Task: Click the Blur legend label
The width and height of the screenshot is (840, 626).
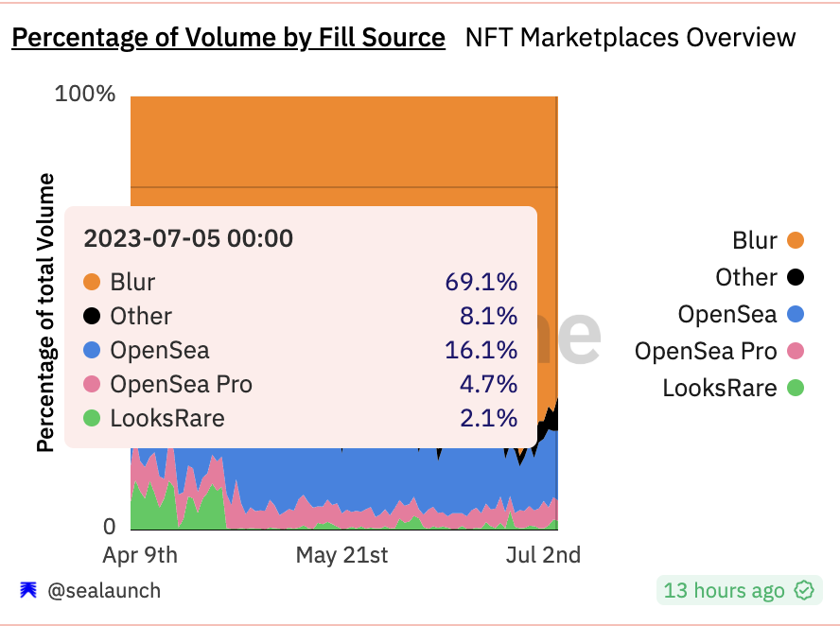Action: click(755, 240)
